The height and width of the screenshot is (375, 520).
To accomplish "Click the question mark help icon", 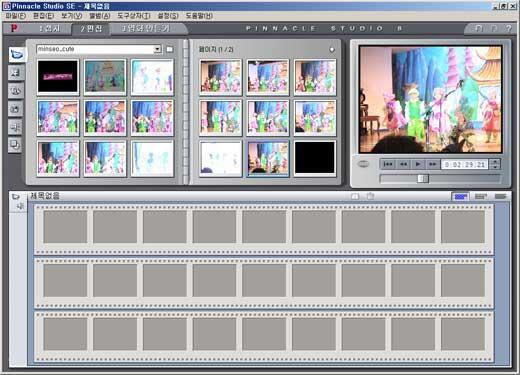I will click(x=508, y=29).
